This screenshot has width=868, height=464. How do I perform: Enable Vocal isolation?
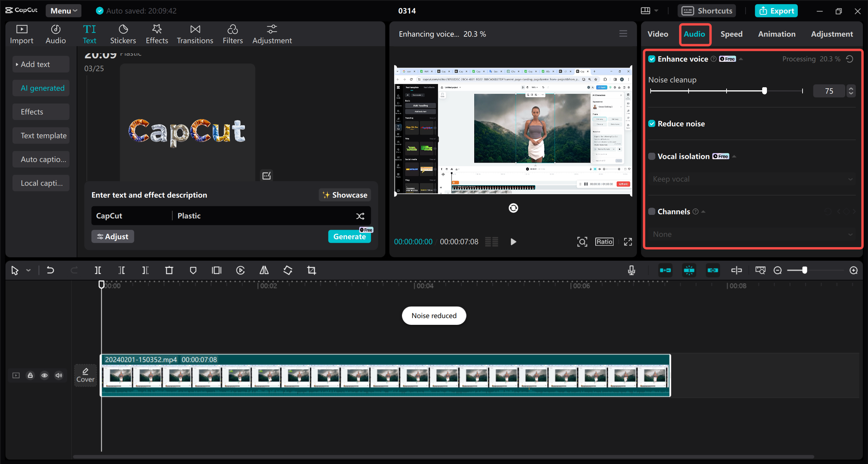point(652,156)
